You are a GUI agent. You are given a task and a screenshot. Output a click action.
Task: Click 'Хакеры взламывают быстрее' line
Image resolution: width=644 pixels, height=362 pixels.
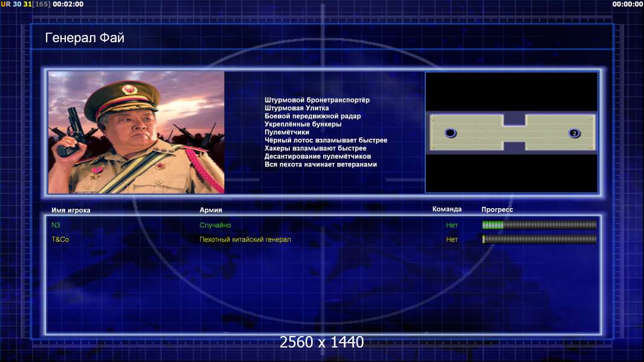pyautogui.click(x=315, y=148)
